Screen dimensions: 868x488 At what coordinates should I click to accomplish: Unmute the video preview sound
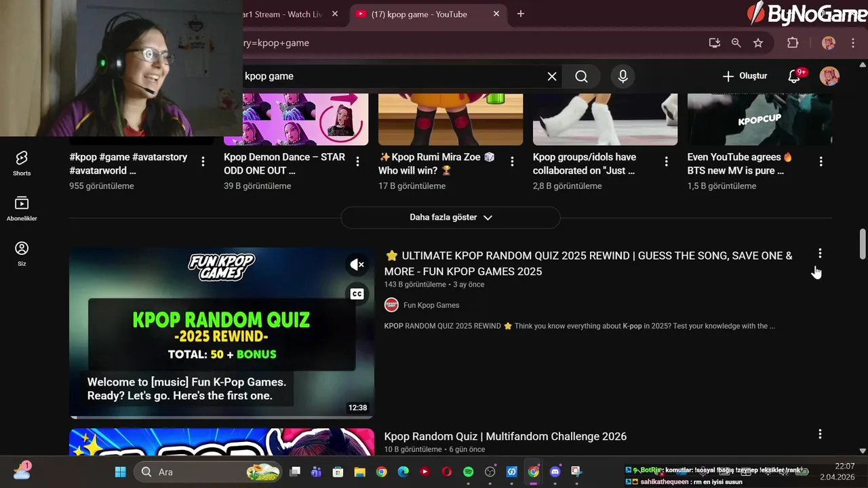[357, 264]
